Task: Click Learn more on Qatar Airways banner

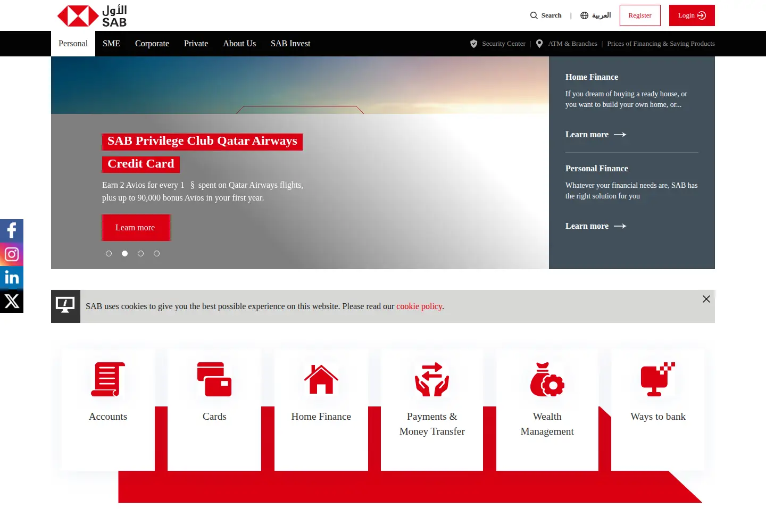Action: coord(136,228)
